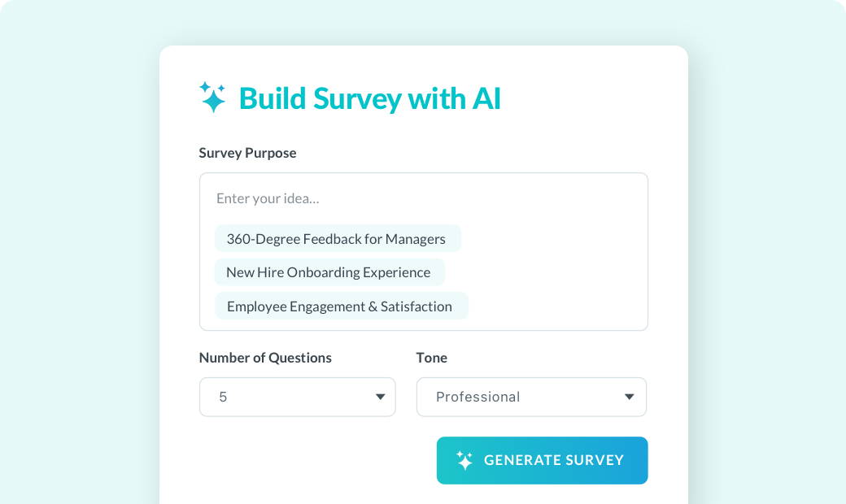This screenshot has width=846, height=504.
Task: Pick the New Hire Onboarding Experience chip
Action: pyautogui.click(x=329, y=272)
